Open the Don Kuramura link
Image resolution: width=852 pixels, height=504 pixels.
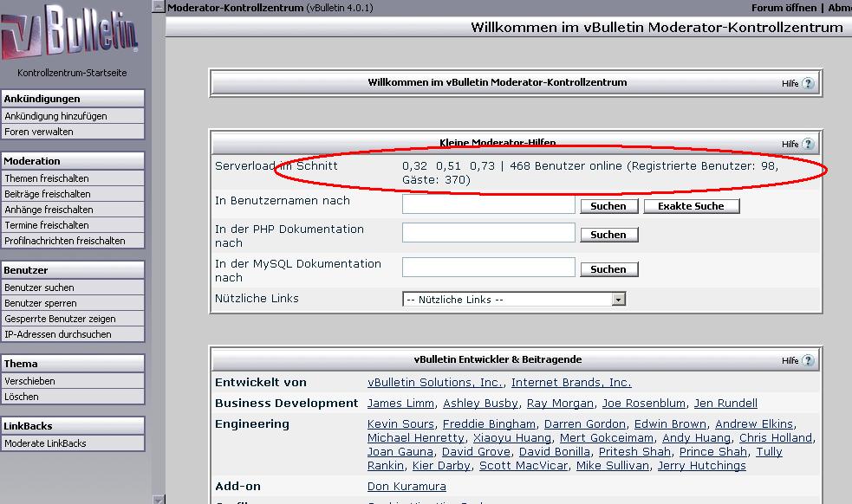click(406, 487)
